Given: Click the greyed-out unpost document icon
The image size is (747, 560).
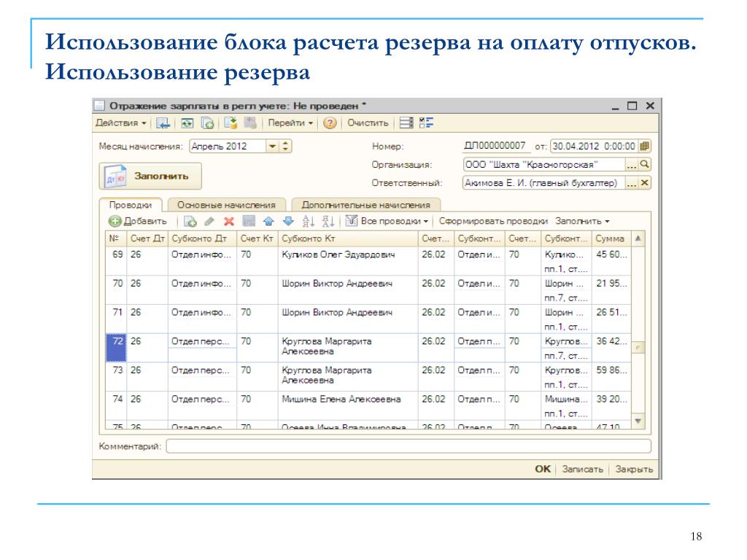Looking at the screenshot, I should coord(251,122).
